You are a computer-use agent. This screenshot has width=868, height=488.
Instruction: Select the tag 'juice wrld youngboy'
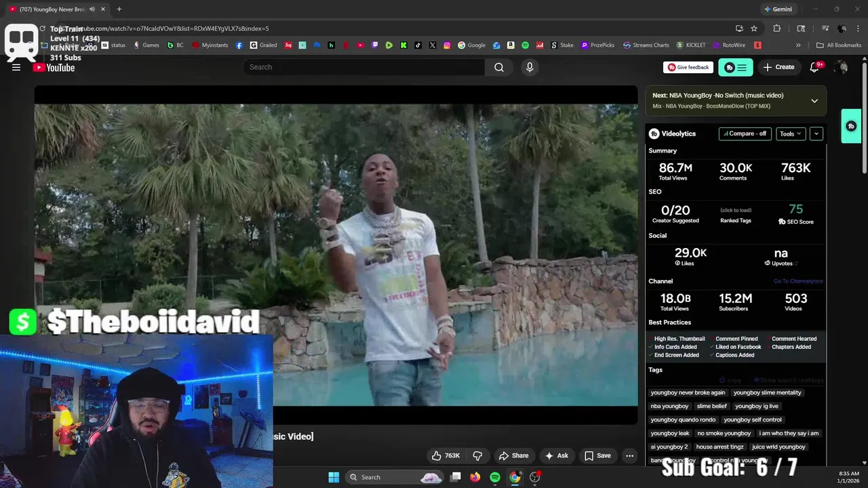[x=778, y=447]
